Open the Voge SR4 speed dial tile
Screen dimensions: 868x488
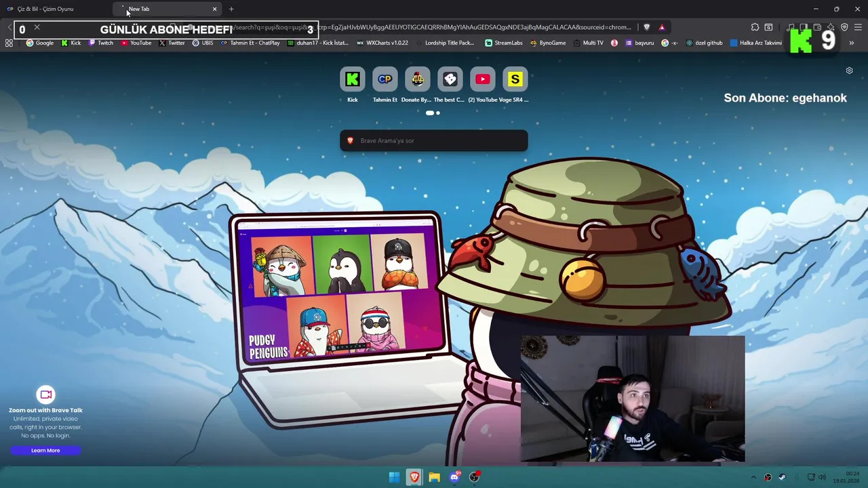point(515,79)
